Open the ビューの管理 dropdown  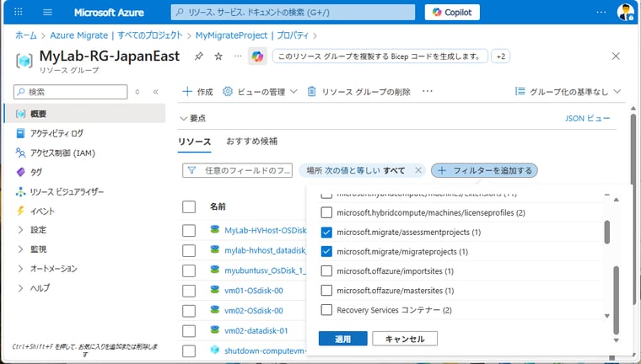tap(260, 92)
